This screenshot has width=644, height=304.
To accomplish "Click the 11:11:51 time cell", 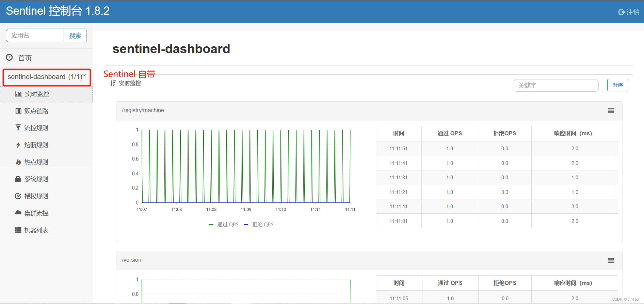I will point(399,149).
